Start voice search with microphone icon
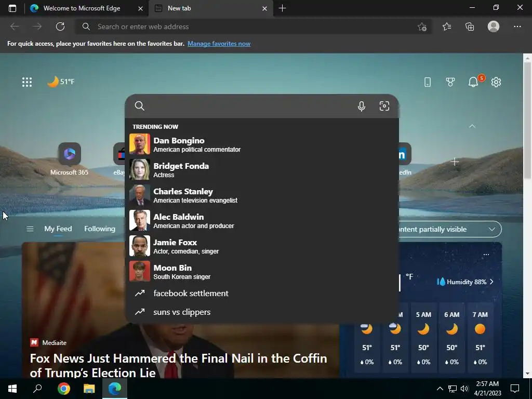This screenshot has height=399, width=532. coord(362,106)
